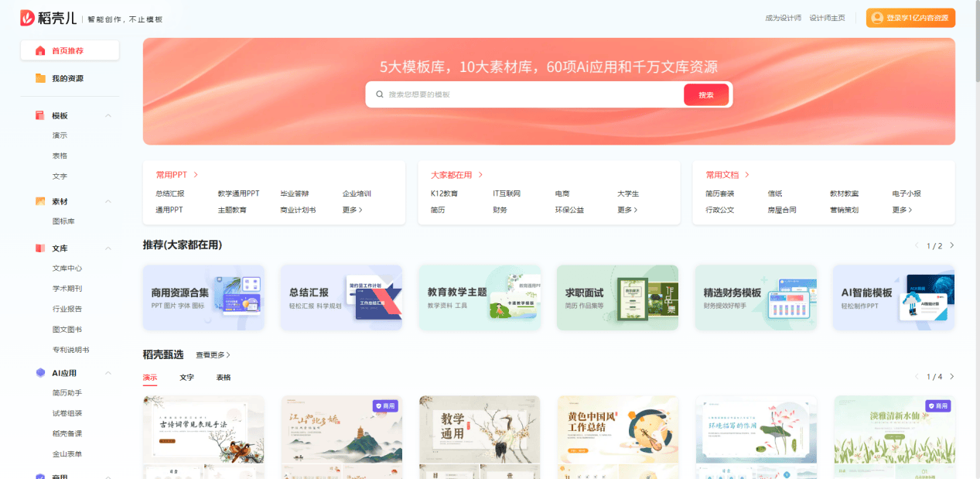This screenshot has height=479, width=980.
Task: Open 稻壳备课 in sidebar
Action: tap(67, 433)
